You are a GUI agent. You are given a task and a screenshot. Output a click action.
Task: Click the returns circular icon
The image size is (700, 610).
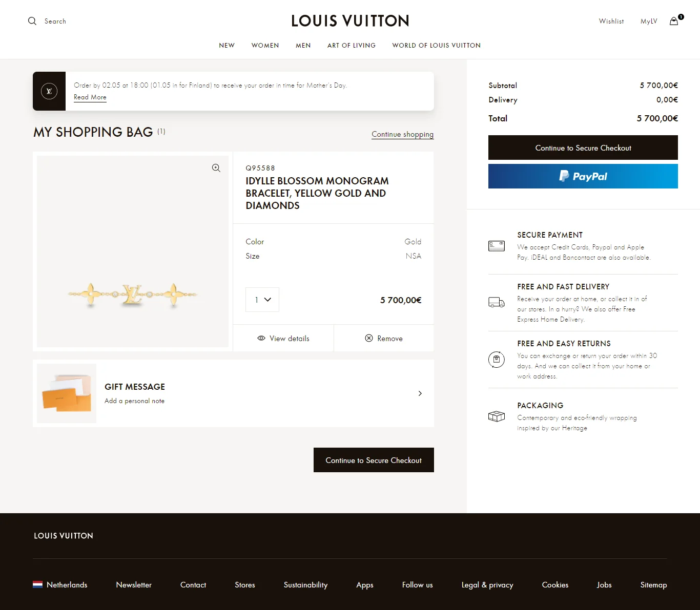497,360
